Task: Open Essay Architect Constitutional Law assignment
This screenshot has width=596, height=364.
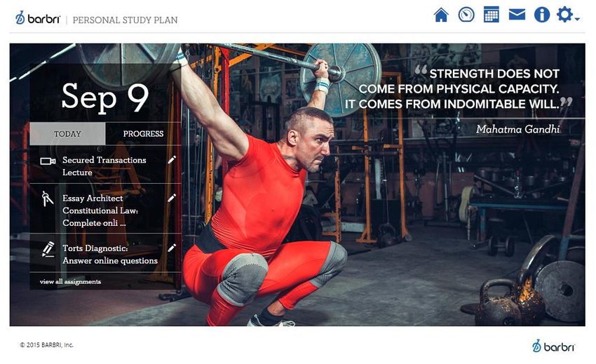Action: (x=100, y=210)
